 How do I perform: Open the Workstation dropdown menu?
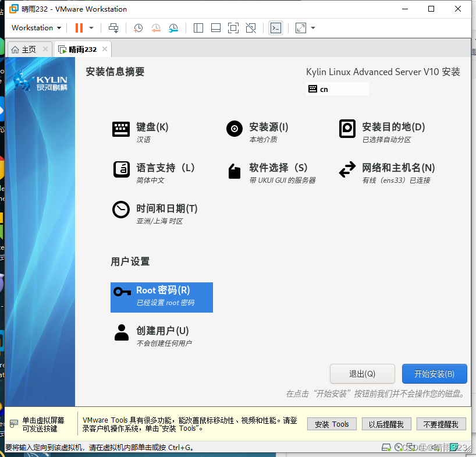[36, 27]
